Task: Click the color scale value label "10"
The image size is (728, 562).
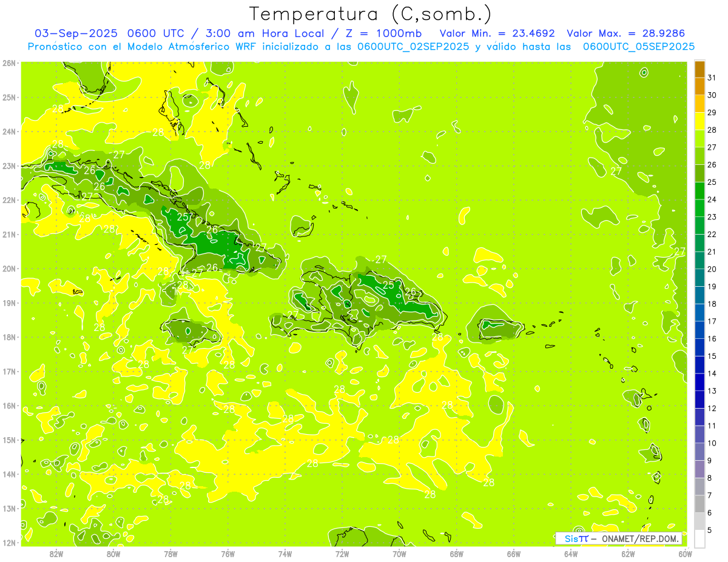Action: (712, 443)
